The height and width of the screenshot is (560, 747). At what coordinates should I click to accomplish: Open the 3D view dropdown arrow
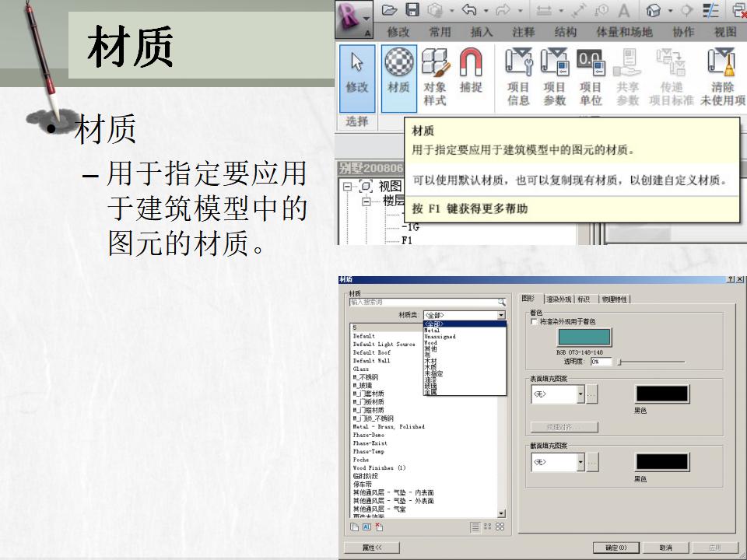670,10
